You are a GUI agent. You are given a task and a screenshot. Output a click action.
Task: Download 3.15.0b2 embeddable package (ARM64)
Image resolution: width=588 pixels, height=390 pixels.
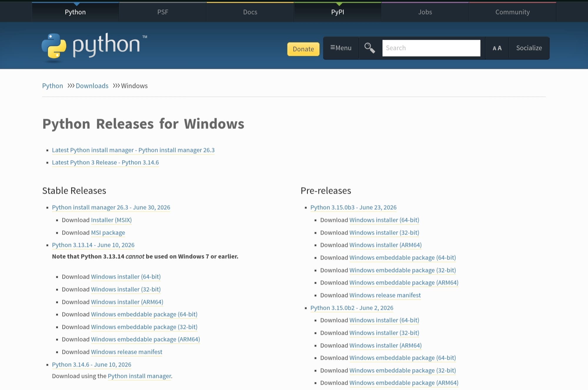click(404, 383)
